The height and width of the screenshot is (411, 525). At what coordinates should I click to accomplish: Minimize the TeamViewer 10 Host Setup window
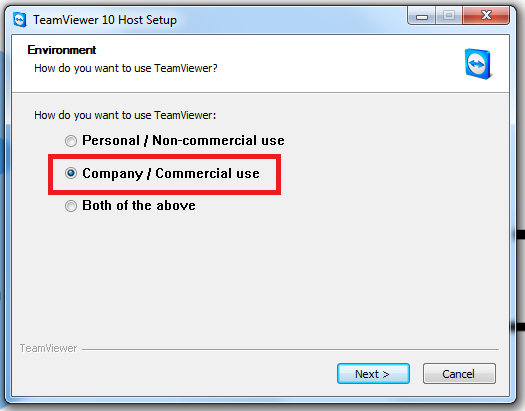(422, 16)
